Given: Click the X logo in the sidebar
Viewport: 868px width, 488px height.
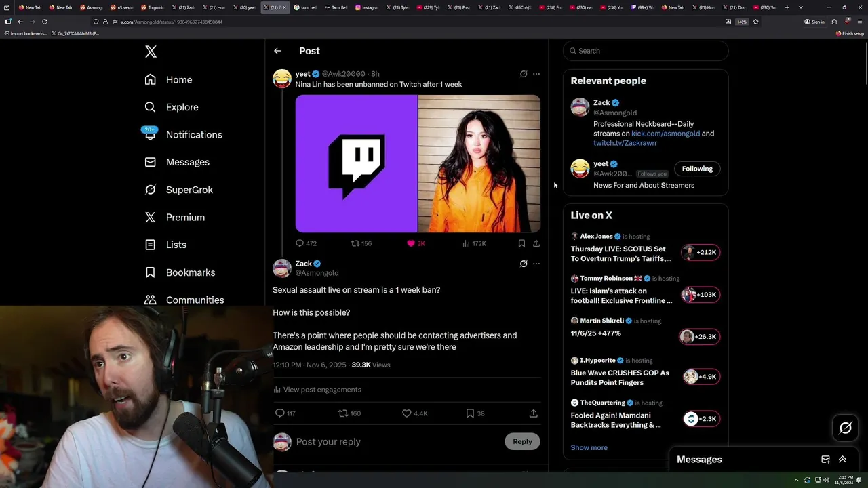Looking at the screenshot, I should tap(151, 52).
